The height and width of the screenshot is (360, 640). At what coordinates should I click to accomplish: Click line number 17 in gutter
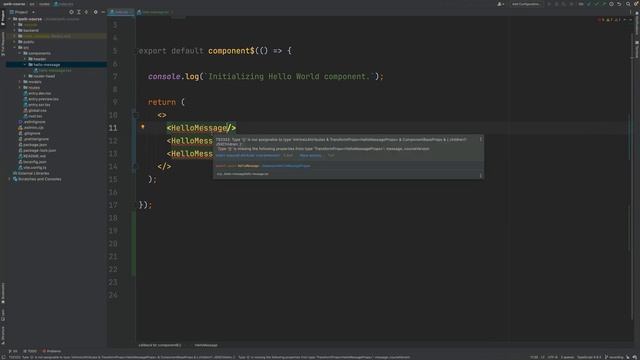(x=113, y=205)
